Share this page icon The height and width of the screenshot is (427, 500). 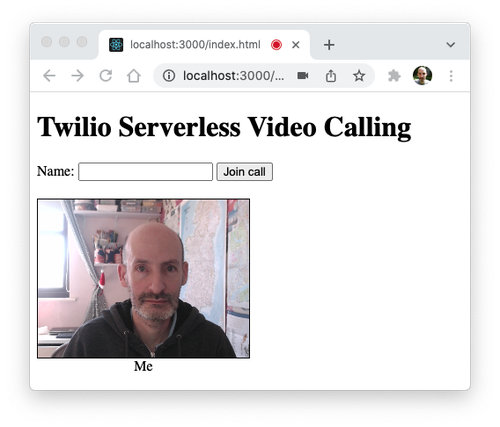(331, 76)
